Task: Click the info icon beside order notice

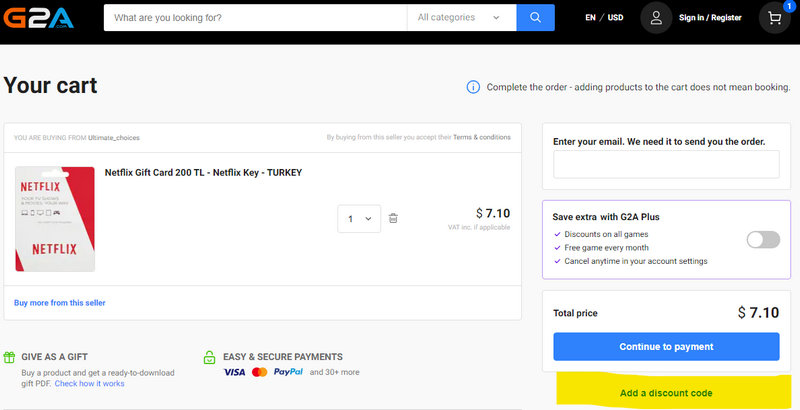Action: pyautogui.click(x=473, y=87)
